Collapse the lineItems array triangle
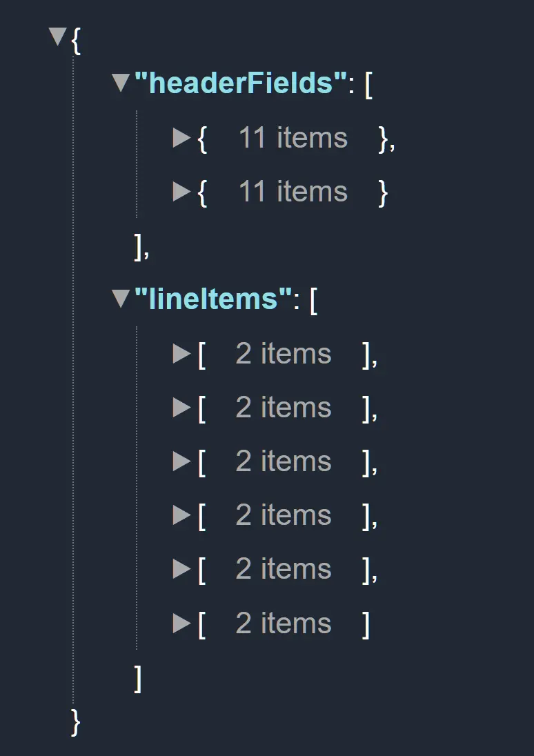534x756 pixels. click(x=121, y=299)
